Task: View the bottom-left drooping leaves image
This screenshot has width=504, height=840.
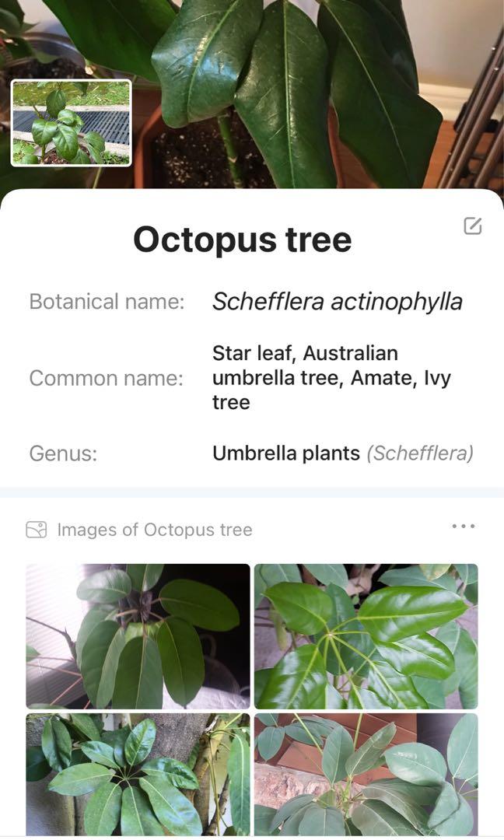Action: tap(138, 778)
